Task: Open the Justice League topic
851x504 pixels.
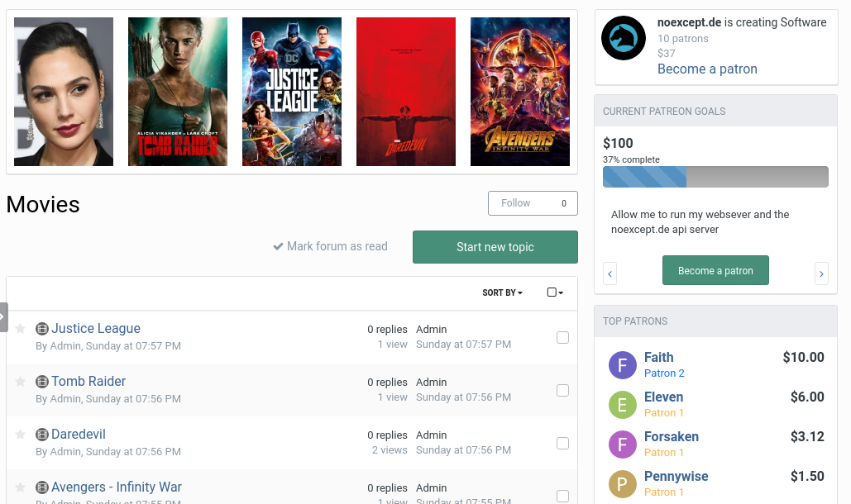Action: [96, 328]
